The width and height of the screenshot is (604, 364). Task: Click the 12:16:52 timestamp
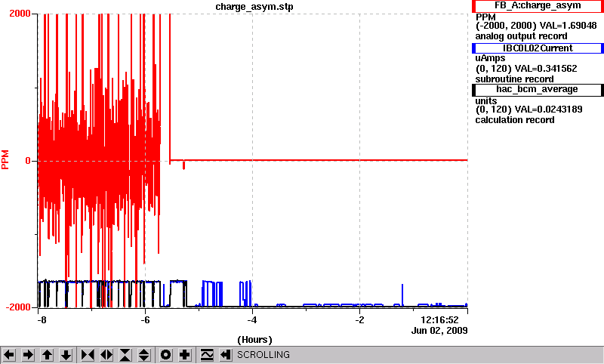439,320
